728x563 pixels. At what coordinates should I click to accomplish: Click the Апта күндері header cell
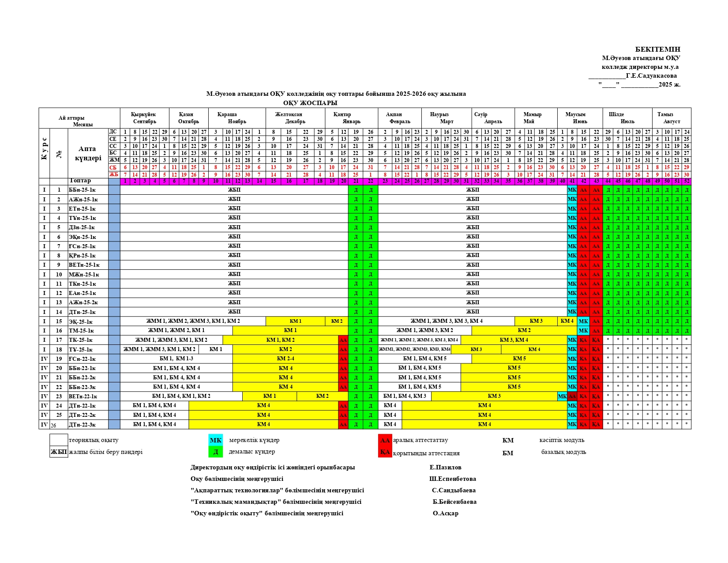click(x=88, y=153)
